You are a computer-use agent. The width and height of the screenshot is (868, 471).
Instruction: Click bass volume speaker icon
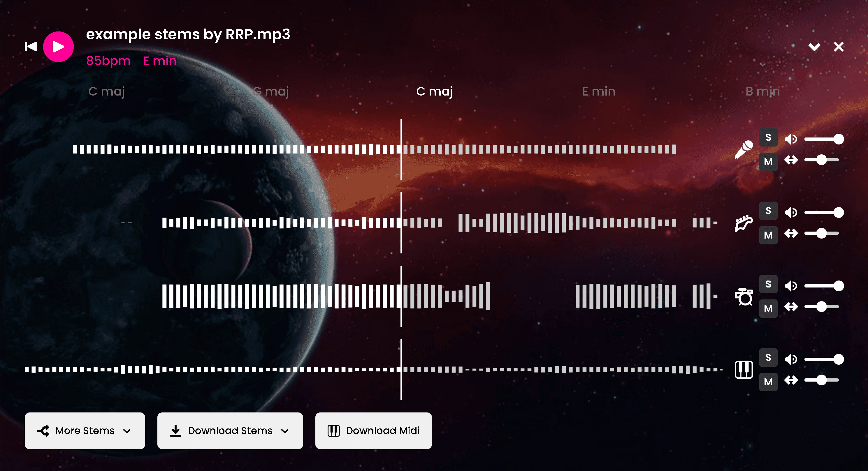tap(791, 212)
